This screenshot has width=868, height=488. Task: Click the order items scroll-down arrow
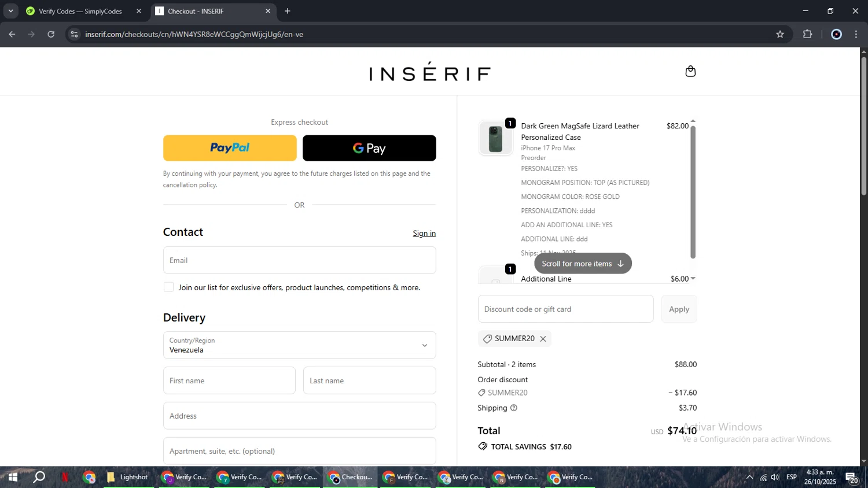[693, 279]
